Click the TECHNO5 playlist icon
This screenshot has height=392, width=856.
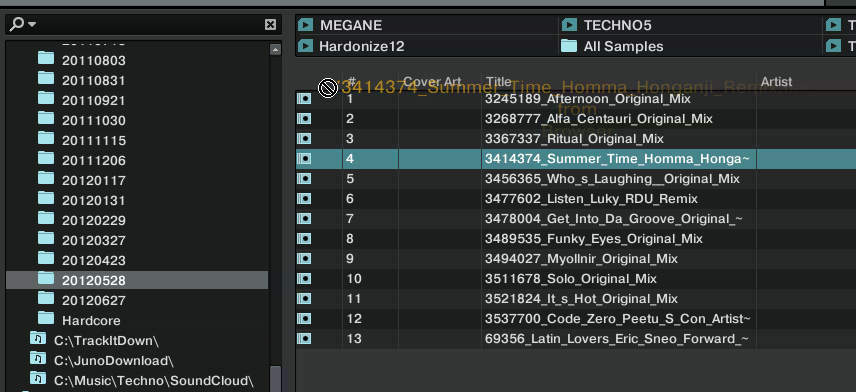point(569,25)
